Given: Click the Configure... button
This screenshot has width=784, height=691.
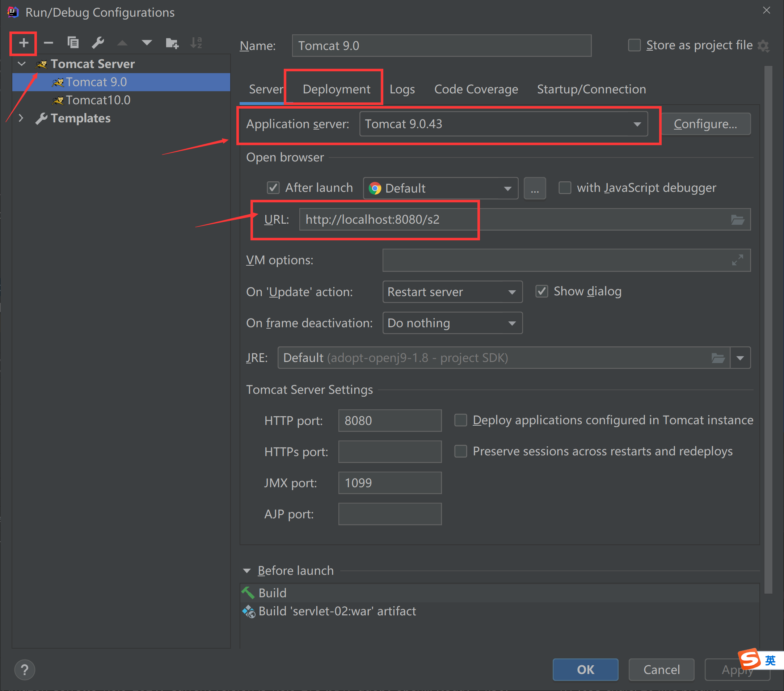Looking at the screenshot, I should pyautogui.click(x=705, y=124).
